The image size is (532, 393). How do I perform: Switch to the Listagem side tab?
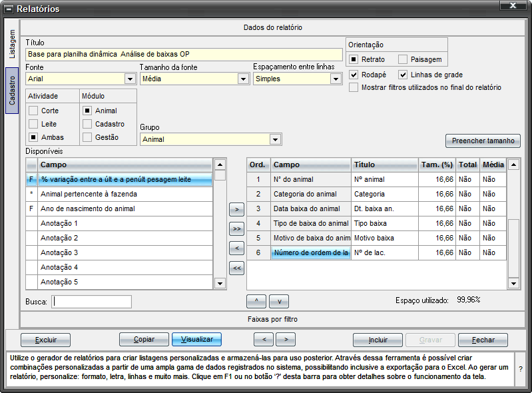tap(12, 44)
